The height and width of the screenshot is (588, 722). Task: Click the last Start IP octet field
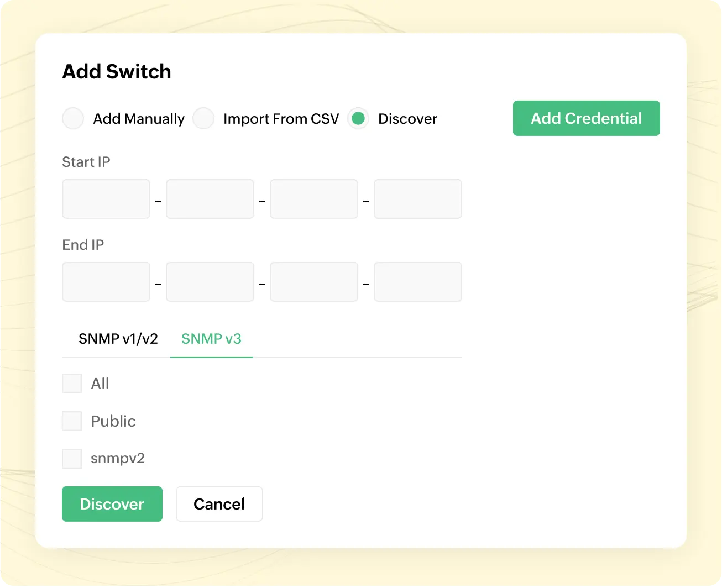click(417, 199)
